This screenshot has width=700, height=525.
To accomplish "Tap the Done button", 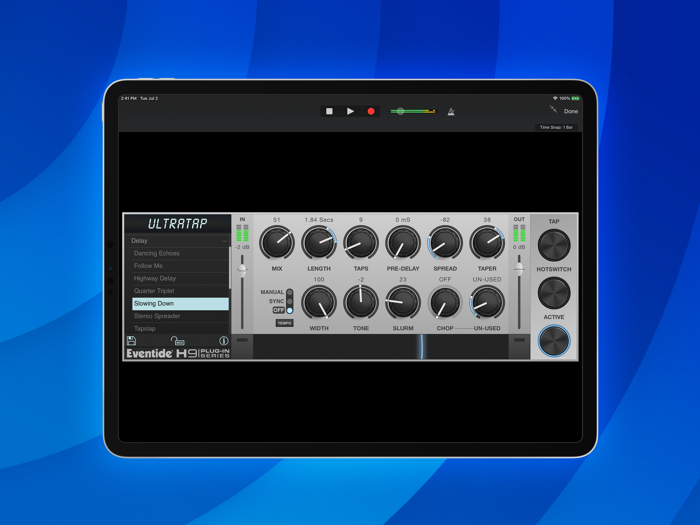I will [571, 111].
